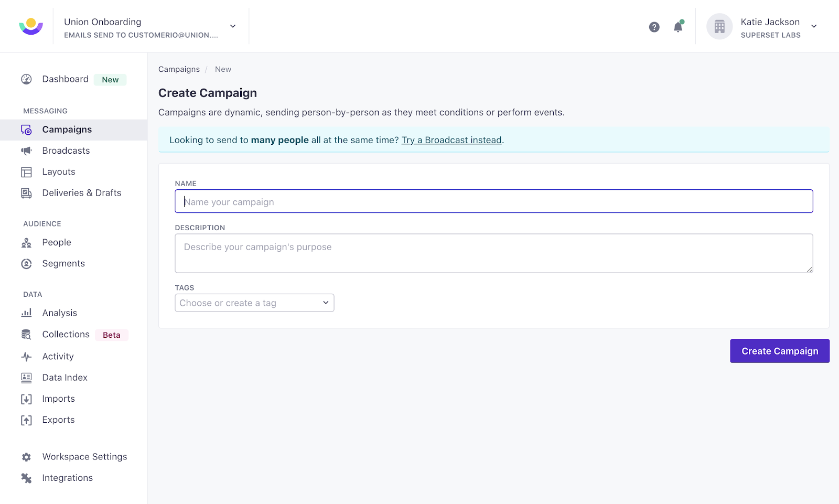The height and width of the screenshot is (504, 839).
Task: Select the Imports download icon
Action: click(x=26, y=399)
